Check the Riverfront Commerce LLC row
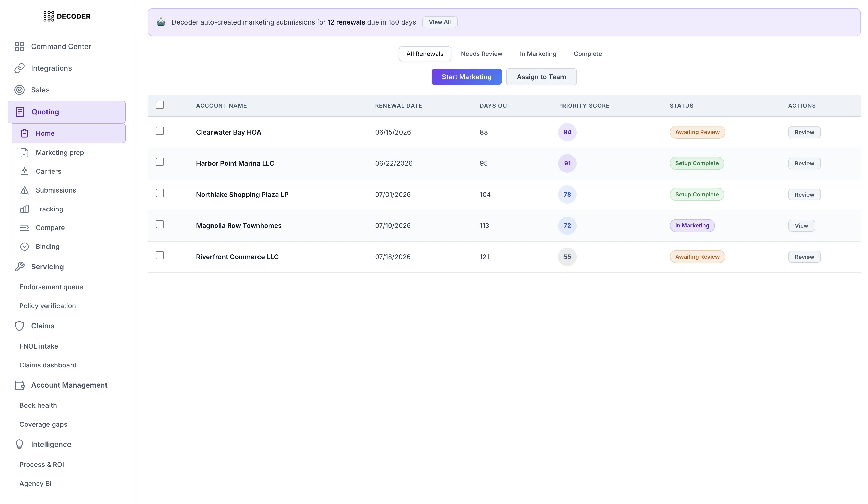The width and height of the screenshot is (868, 504). coord(160,255)
